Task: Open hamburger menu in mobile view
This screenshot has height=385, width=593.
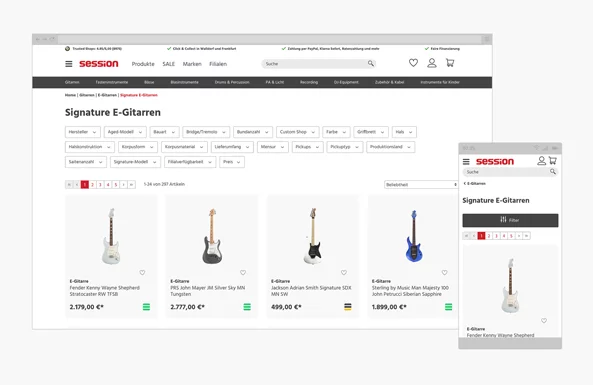Action: (x=466, y=162)
